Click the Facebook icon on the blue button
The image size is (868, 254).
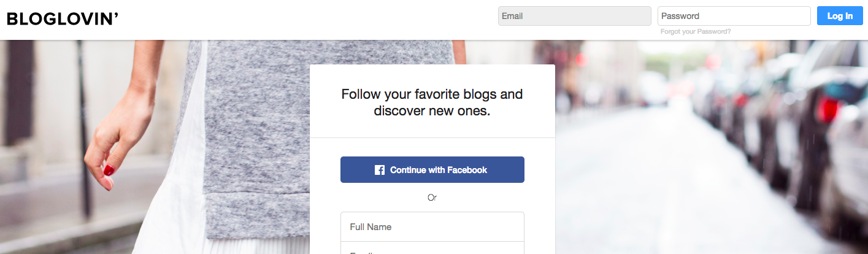point(380,170)
